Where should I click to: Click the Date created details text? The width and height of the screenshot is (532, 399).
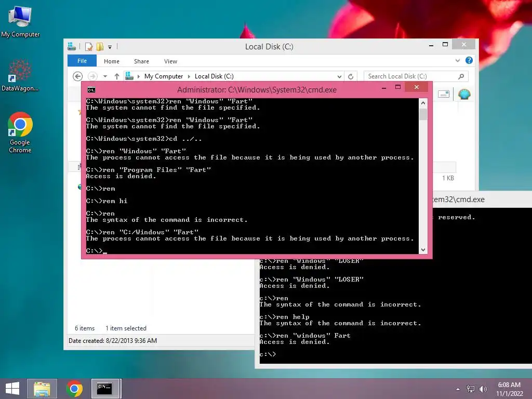pyautogui.click(x=113, y=341)
